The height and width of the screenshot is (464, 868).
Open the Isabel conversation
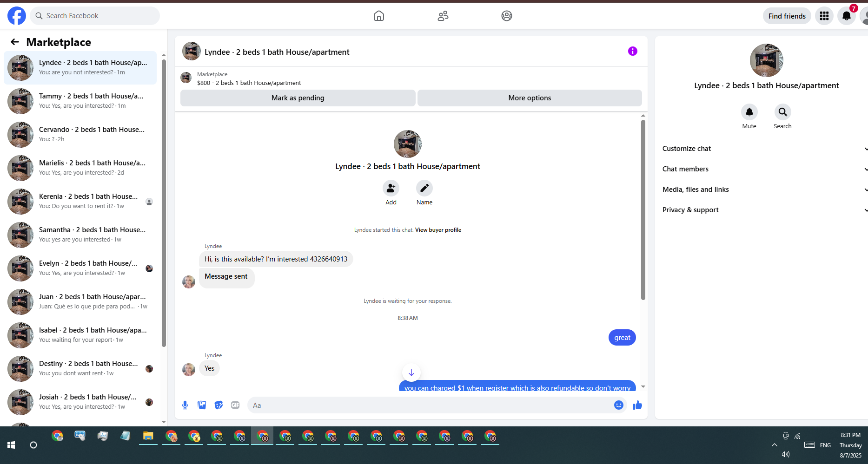click(80, 335)
